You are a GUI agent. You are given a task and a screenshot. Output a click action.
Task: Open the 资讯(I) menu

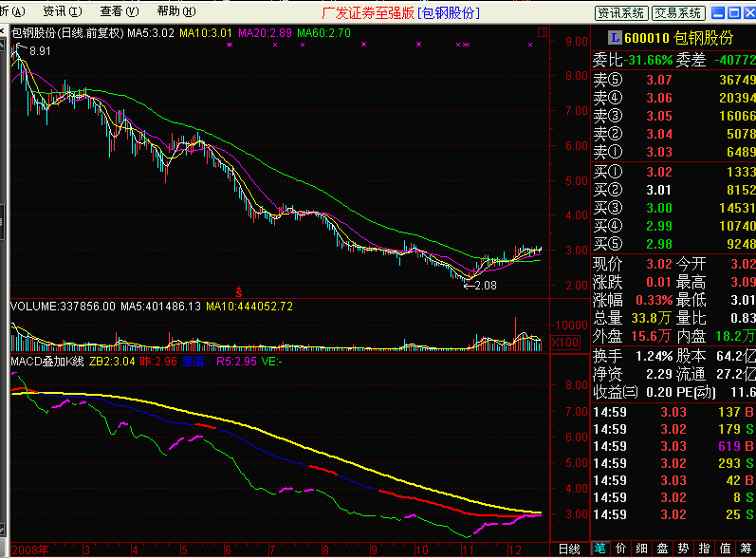tap(63, 11)
